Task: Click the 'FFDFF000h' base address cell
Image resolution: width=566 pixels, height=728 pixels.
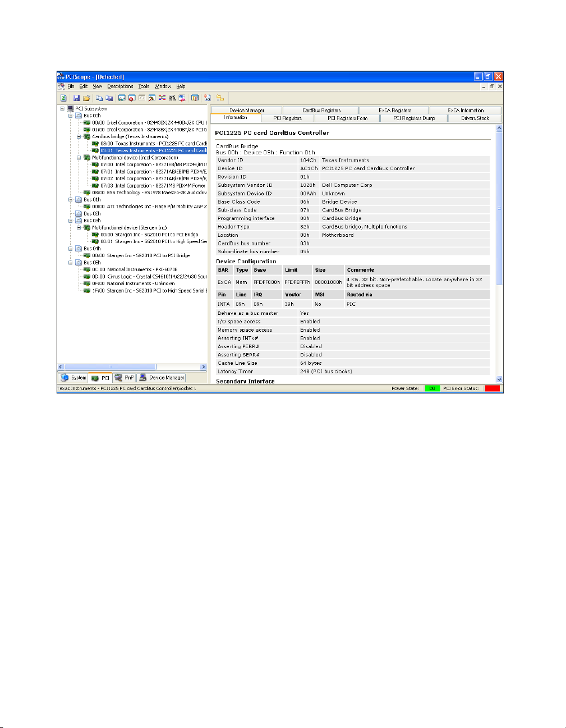Action: [x=266, y=282]
